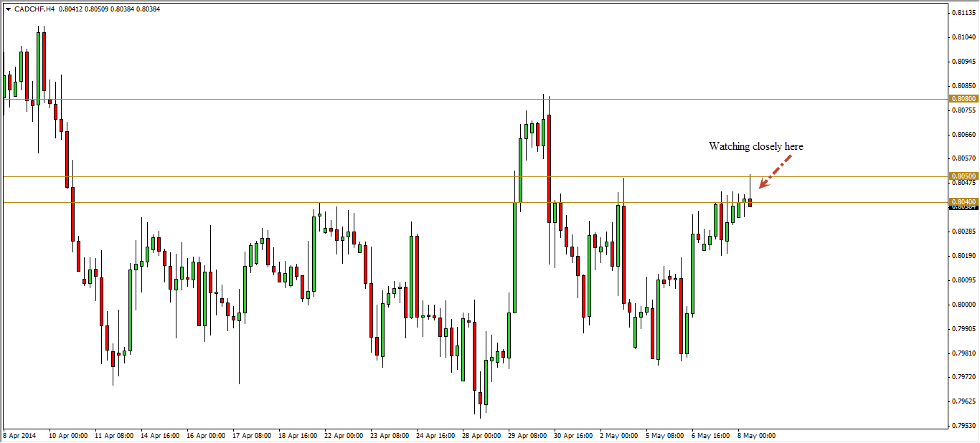The width and height of the screenshot is (980, 443).
Task: Click the 0.79810 price scale label
Action: pos(964,353)
